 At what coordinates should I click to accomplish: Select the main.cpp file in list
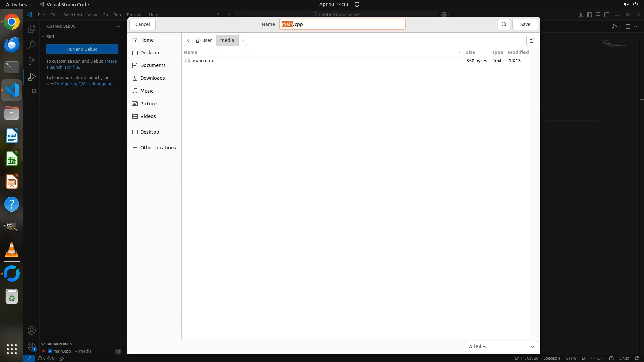pos(203,61)
